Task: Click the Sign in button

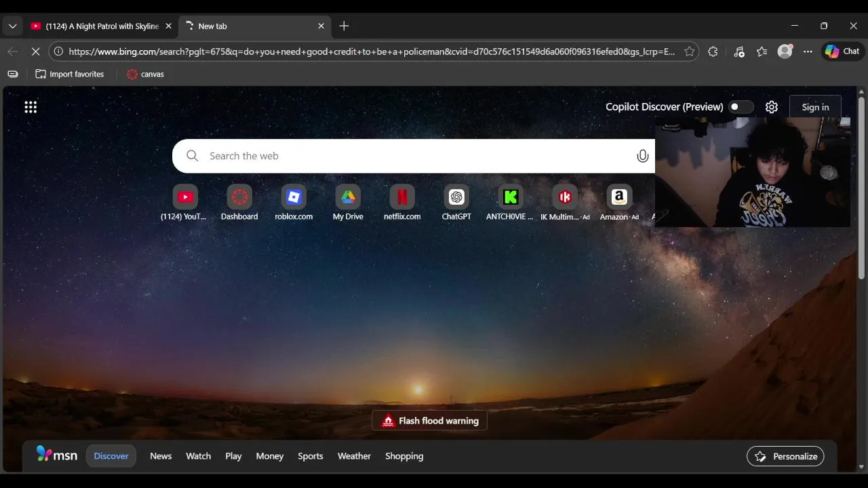Action: click(x=815, y=107)
